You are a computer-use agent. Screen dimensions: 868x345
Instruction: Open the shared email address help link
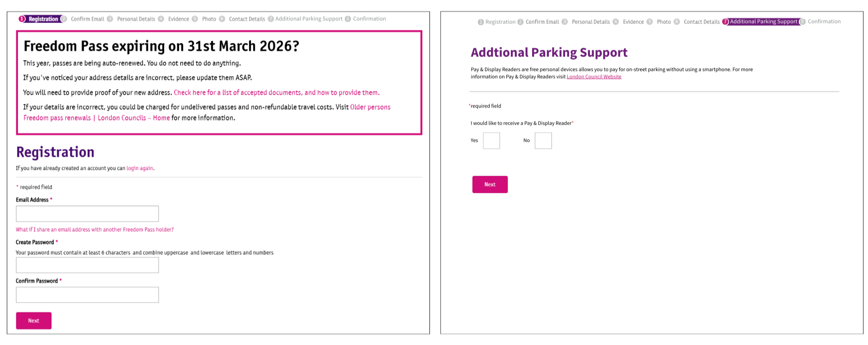[94, 230]
